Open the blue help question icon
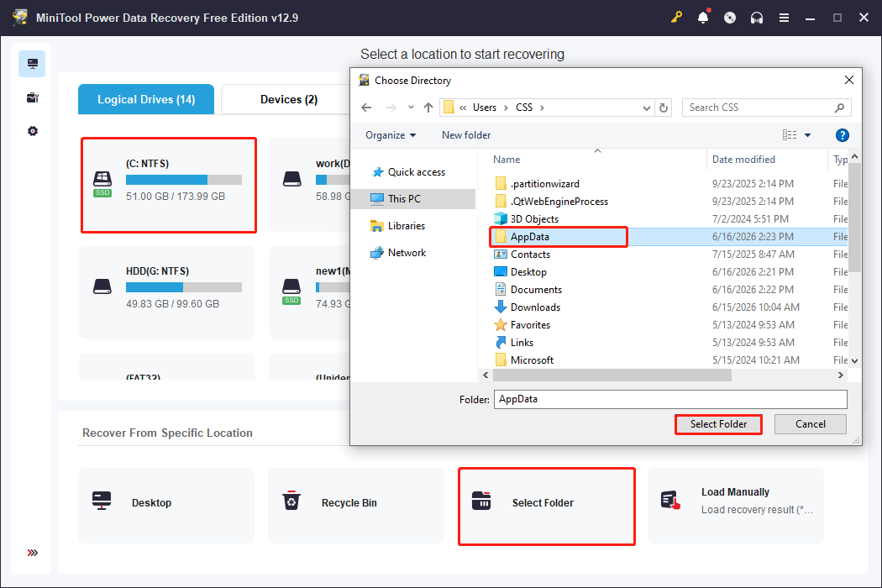The image size is (882, 588). [842, 135]
